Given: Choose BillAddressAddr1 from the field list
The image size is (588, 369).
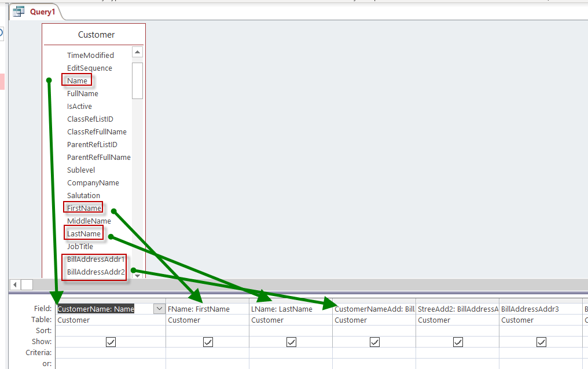Looking at the screenshot, I should (x=95, y=259).
